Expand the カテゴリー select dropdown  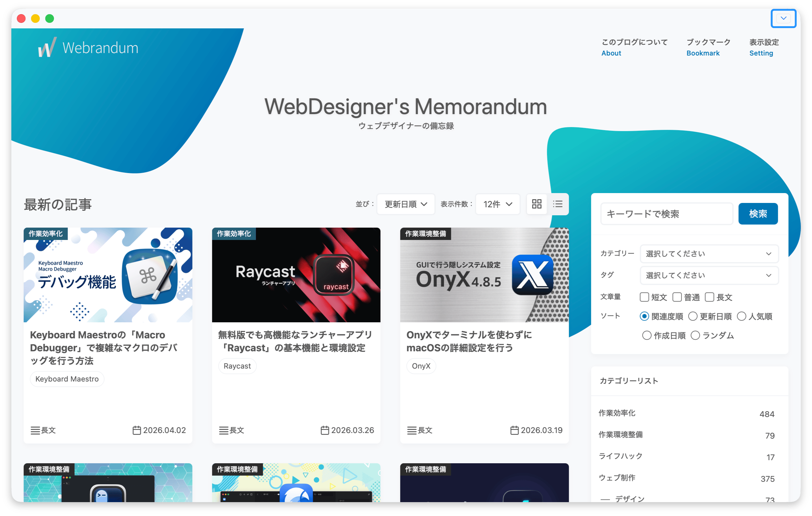pos(709,254)
